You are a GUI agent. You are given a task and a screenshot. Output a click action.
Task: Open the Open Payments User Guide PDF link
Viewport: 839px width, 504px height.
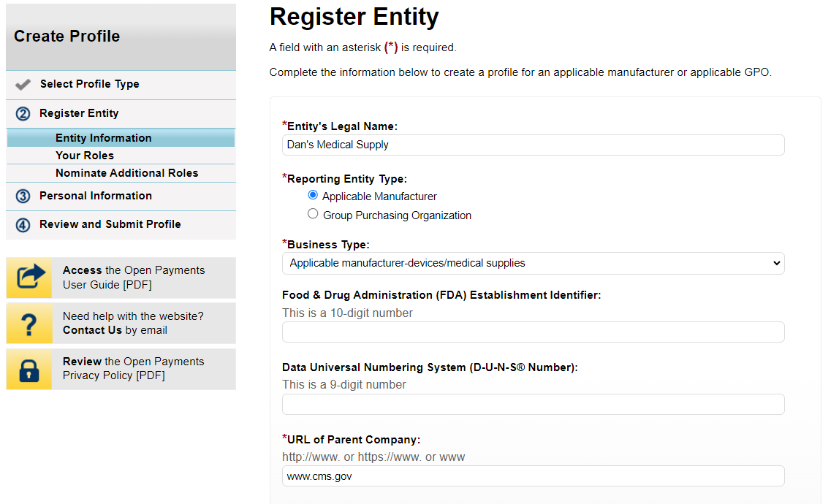click(x=134, y=278)
